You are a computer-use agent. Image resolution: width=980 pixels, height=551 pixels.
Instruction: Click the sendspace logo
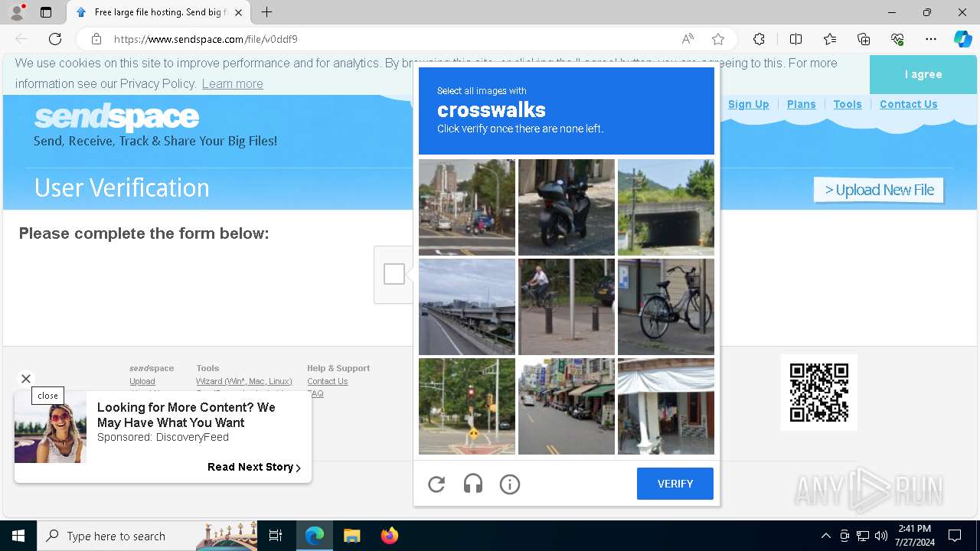(x=116, y=117)
